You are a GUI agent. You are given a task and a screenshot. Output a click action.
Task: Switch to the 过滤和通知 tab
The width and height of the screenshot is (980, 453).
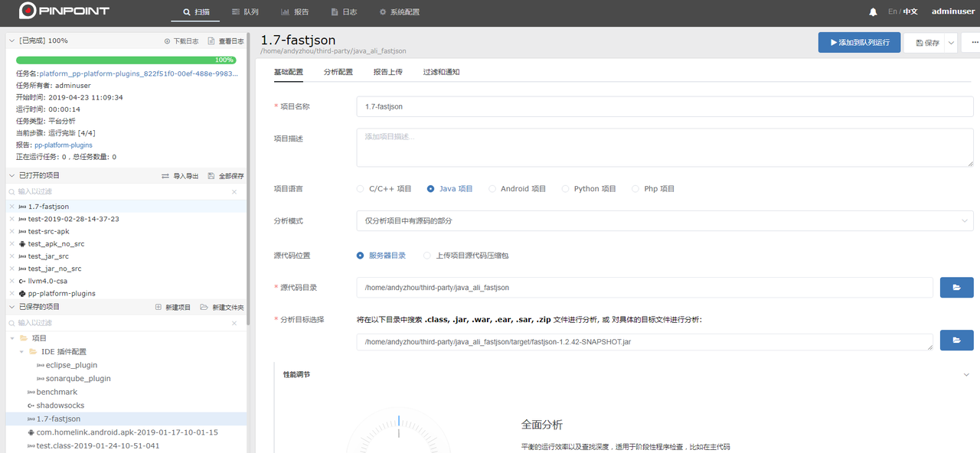point(442,72)
